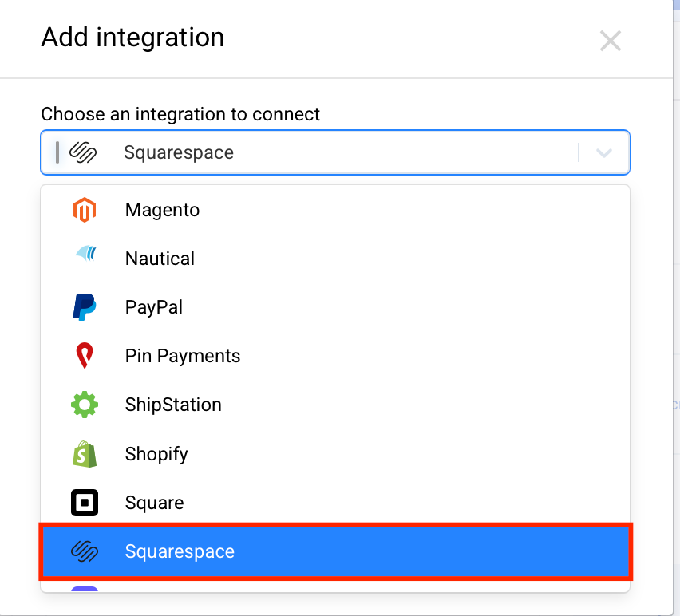This screenshot has width=680, height=616.
Task: Click the ShipStation gear icon
Action: [85, 405]
